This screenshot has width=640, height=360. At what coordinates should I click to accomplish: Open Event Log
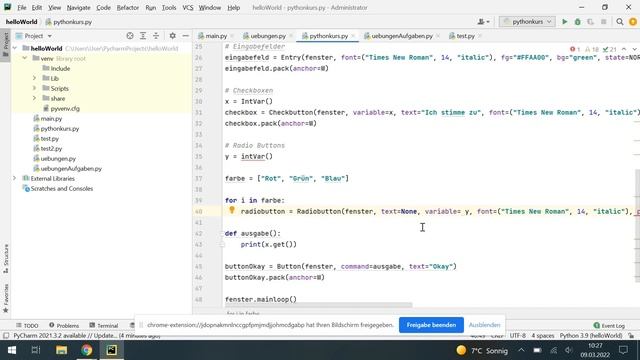(609, 325)
